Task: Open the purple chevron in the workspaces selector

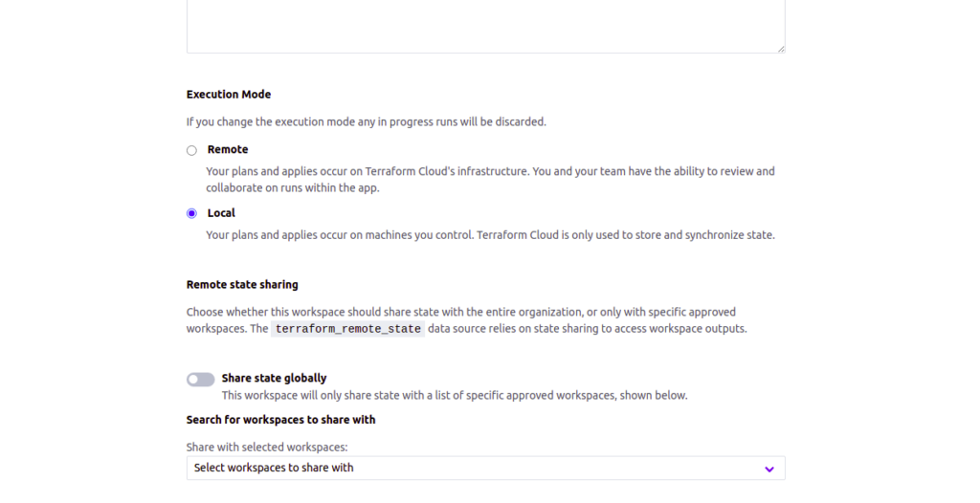Action: (769, 469)
